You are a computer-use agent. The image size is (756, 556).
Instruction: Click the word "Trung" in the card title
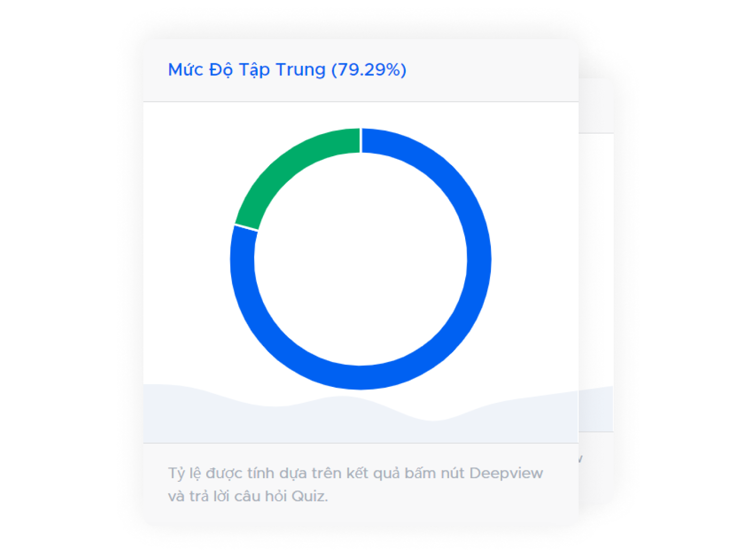pyautogui.click(x=300, y=70)
